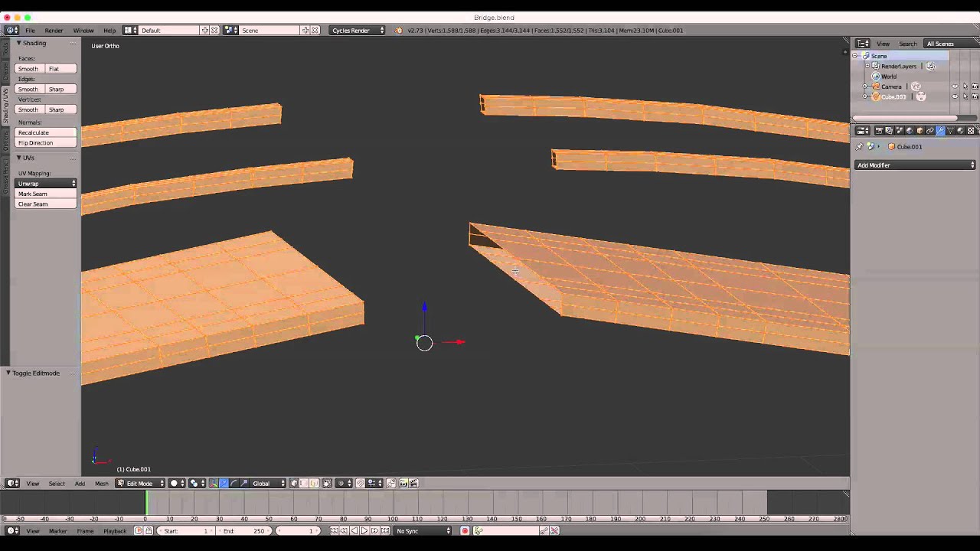Open the Edit Mode dropdown

tap(140, 483)
